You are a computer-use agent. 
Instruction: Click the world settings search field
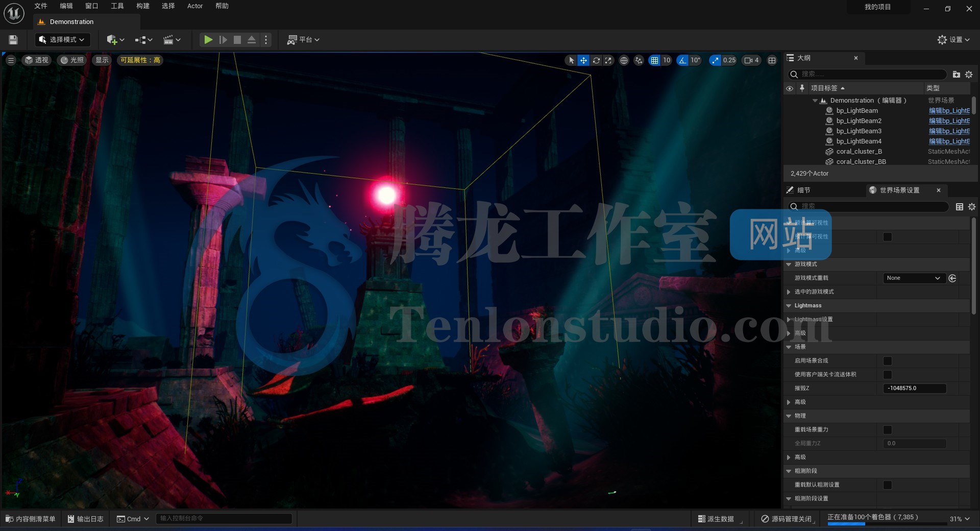(868, 207)
